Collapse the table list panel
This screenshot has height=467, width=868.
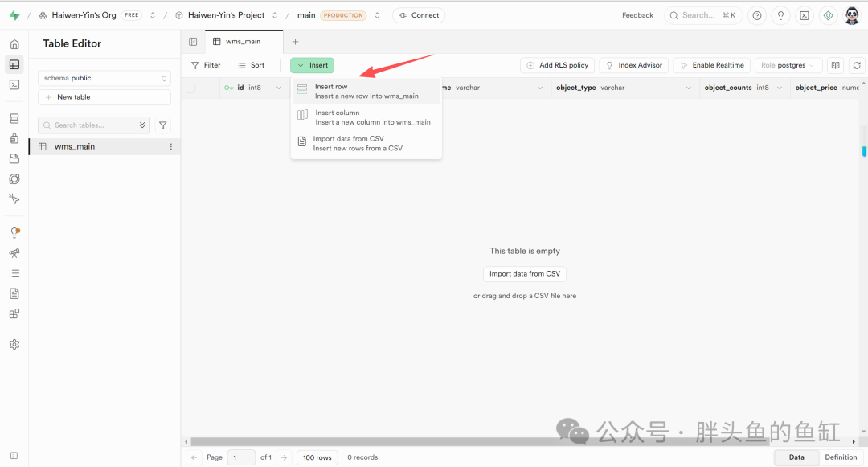[x=193, y=42]
